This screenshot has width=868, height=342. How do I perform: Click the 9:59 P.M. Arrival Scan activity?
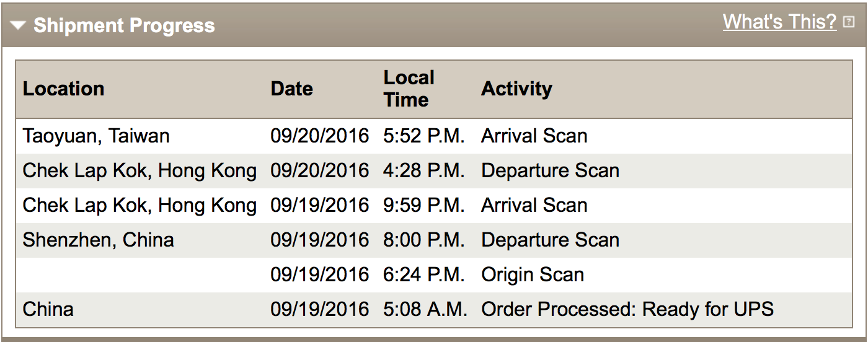click(534, 206)
